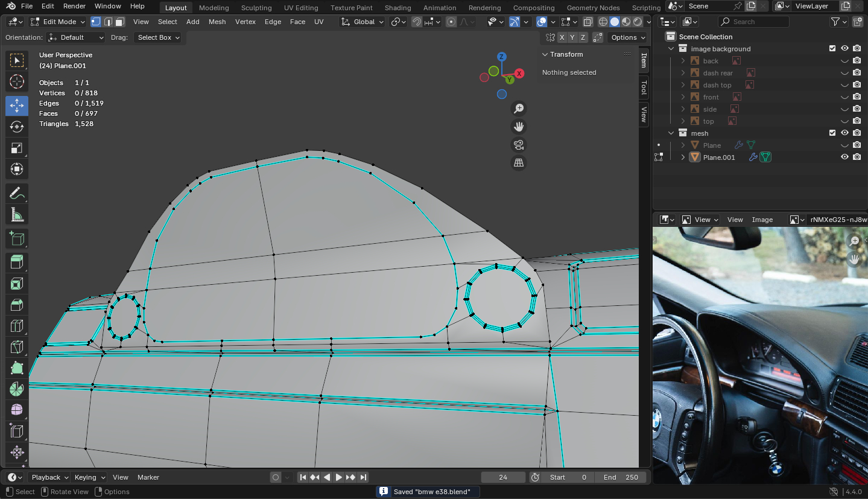Click the zoom viewport magnifier icon
Image resolution: width=868 pixels, height=499 pixels.
pos(518,109)
